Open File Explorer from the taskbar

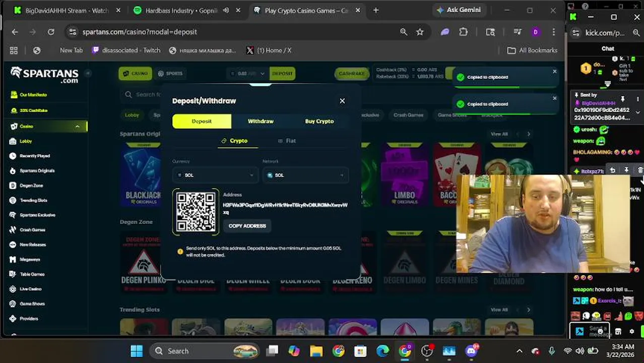[x=316, y=351]
